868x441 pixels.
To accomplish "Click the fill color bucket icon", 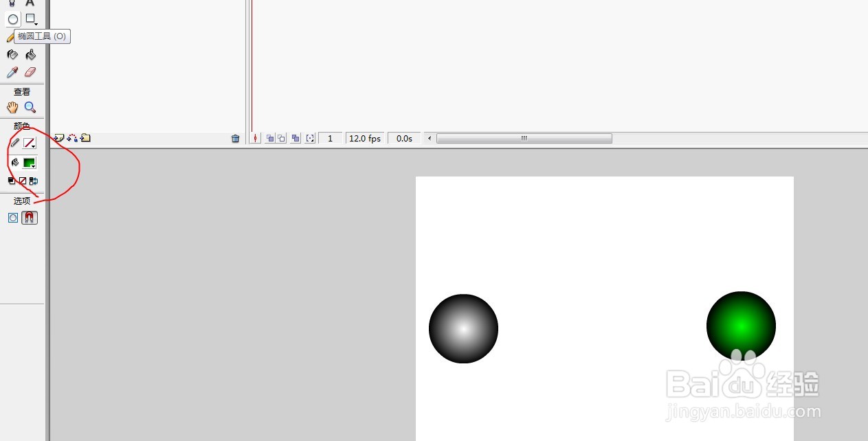I will pyautogui.click(x=14, y=163).
